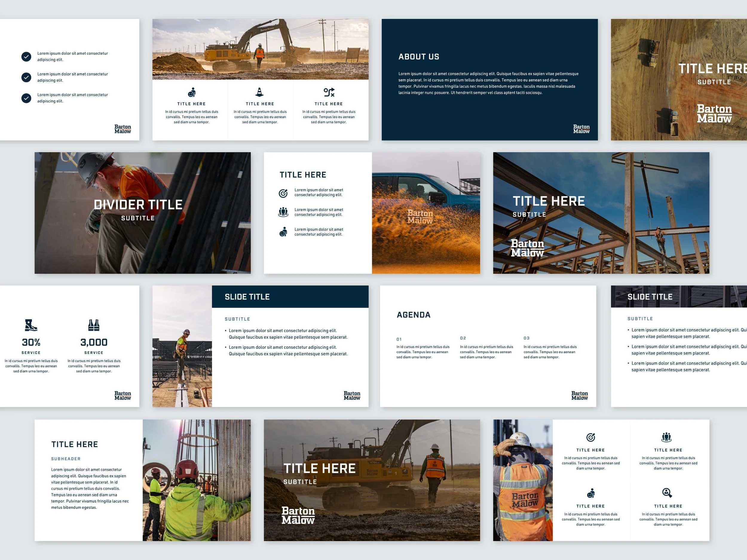
Task: Click the large Barton Malow logo on the steel beams slide
Action: click(527, 248)
